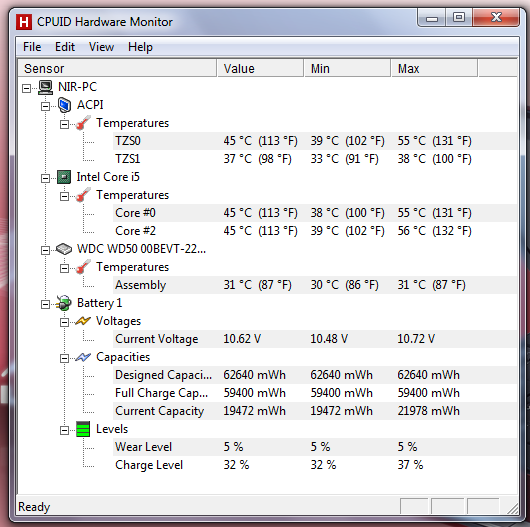
Task: Click the Battery 1 icon
Action: click(x=64, y=303)
